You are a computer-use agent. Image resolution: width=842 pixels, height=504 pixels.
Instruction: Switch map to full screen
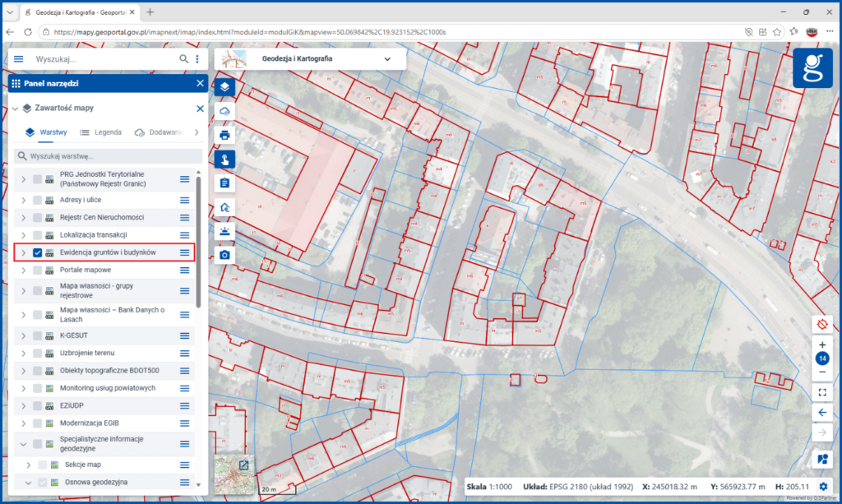[822, 392]
